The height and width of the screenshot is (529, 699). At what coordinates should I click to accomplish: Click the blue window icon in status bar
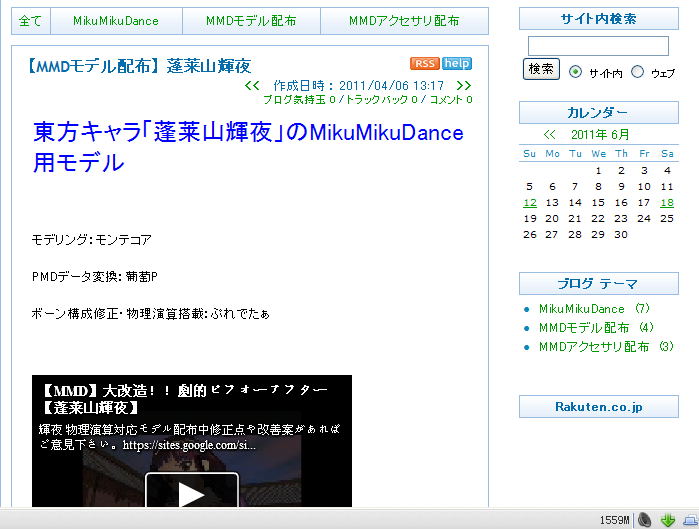coord(691,520)
